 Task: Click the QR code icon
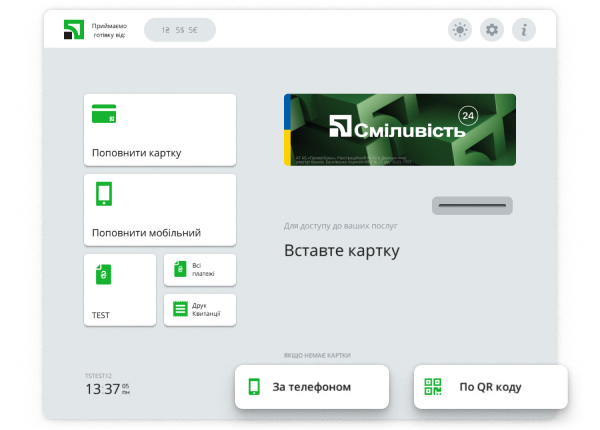(433, 387)
